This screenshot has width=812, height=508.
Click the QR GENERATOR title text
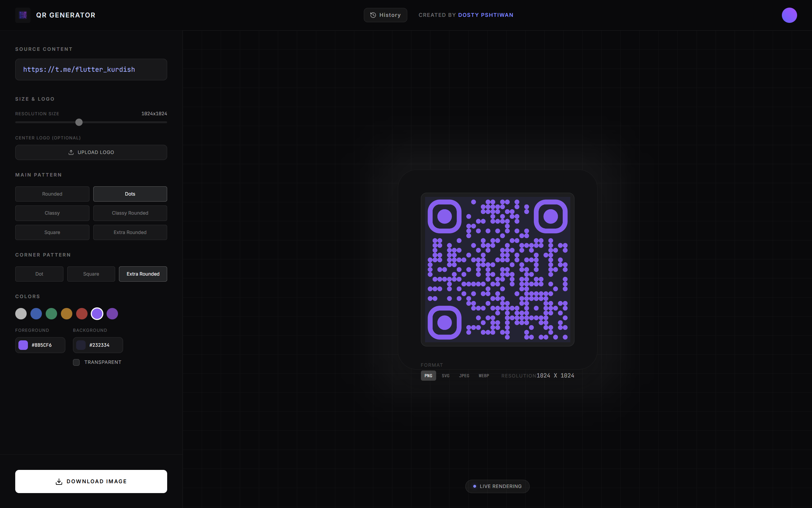click(66, 15)
